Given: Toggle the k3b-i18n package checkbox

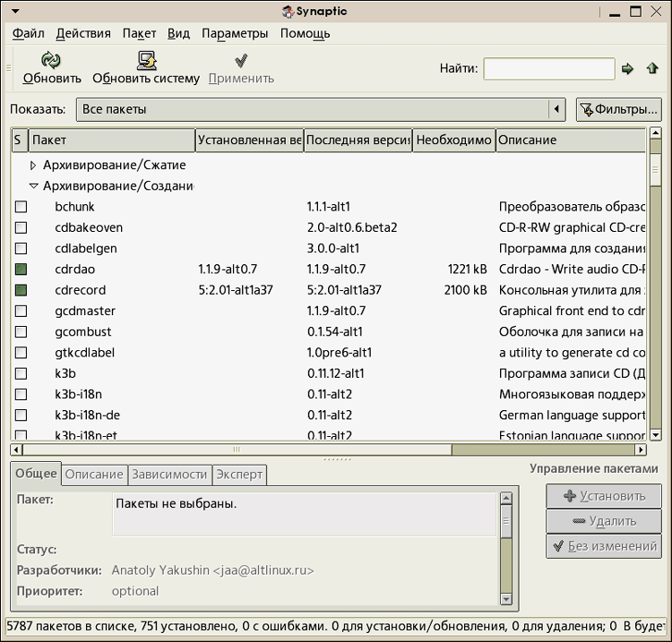Looking at the screenshot, I should pyautogui.click(x=21, y=395).
